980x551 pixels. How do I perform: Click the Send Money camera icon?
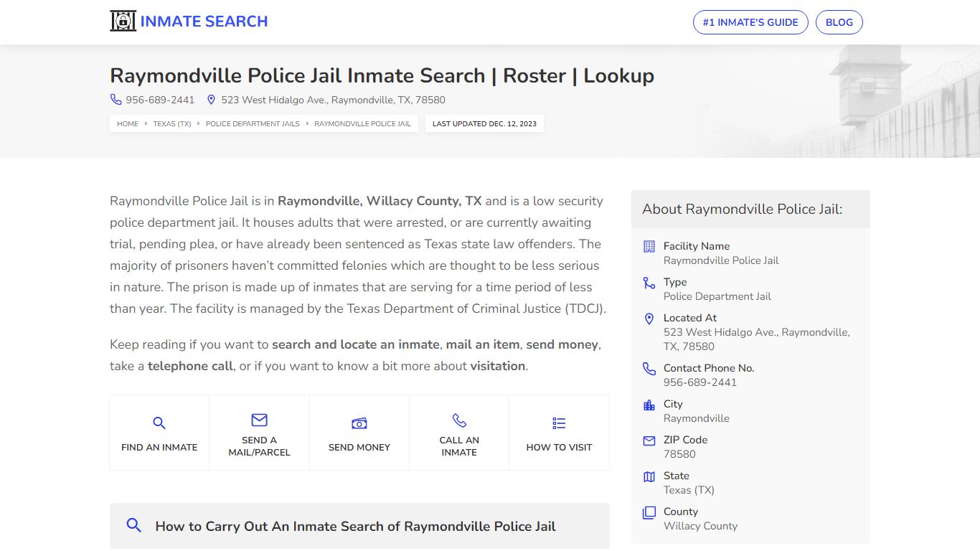359,423
